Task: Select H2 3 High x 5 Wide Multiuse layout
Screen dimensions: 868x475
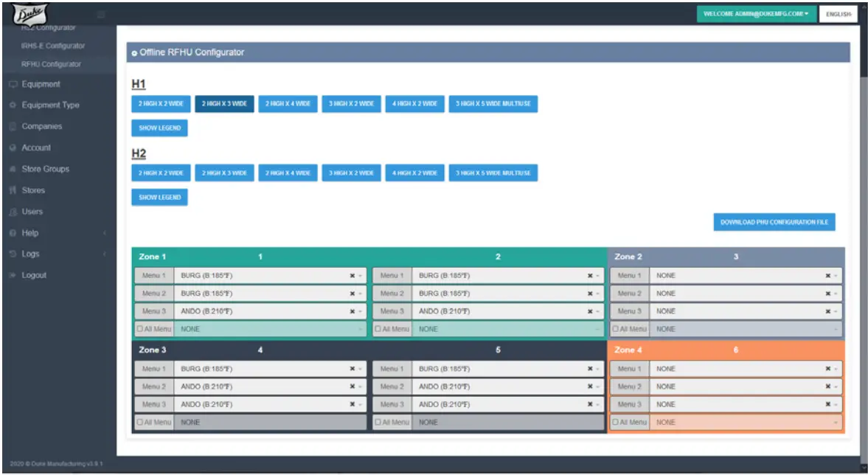Action: (493, 173)
